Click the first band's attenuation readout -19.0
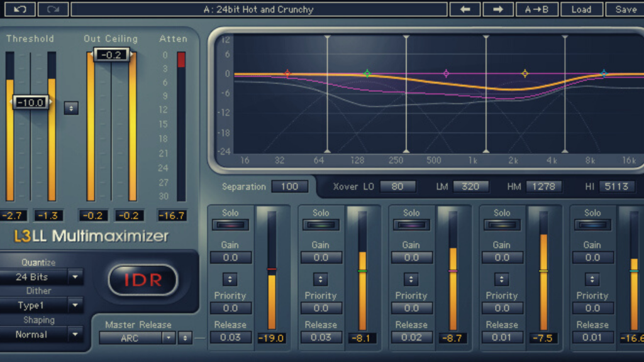The image size is (644, 362). click(x=271, y=338)
